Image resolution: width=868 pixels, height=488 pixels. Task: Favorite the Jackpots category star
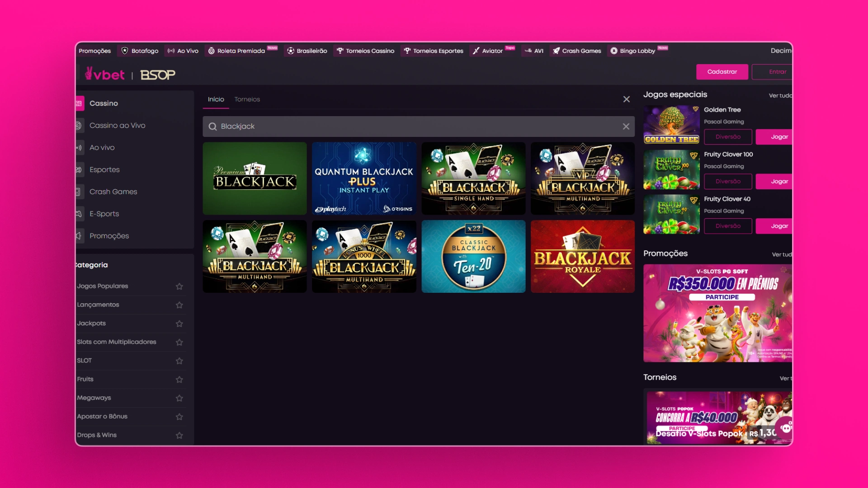[179, 324]
